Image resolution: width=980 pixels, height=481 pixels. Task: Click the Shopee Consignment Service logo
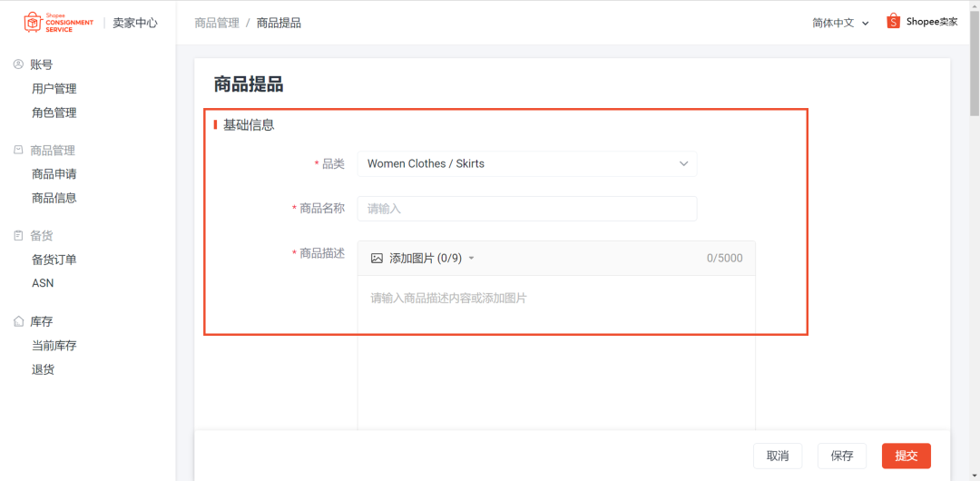[58, 23]
